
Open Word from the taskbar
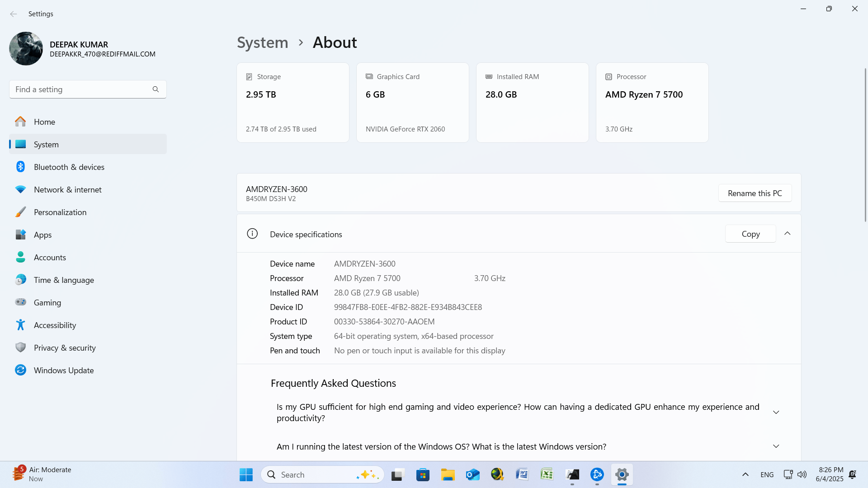pos(522,474)
